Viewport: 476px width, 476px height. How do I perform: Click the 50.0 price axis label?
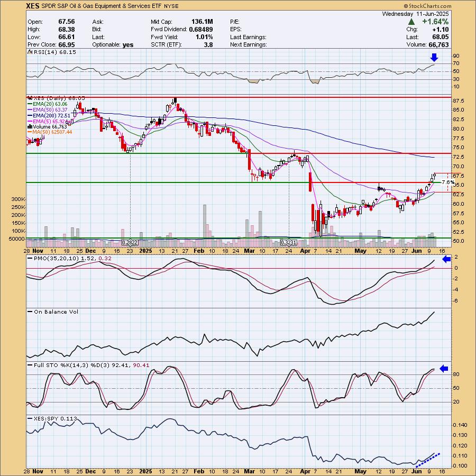click(x=459, y=241)
